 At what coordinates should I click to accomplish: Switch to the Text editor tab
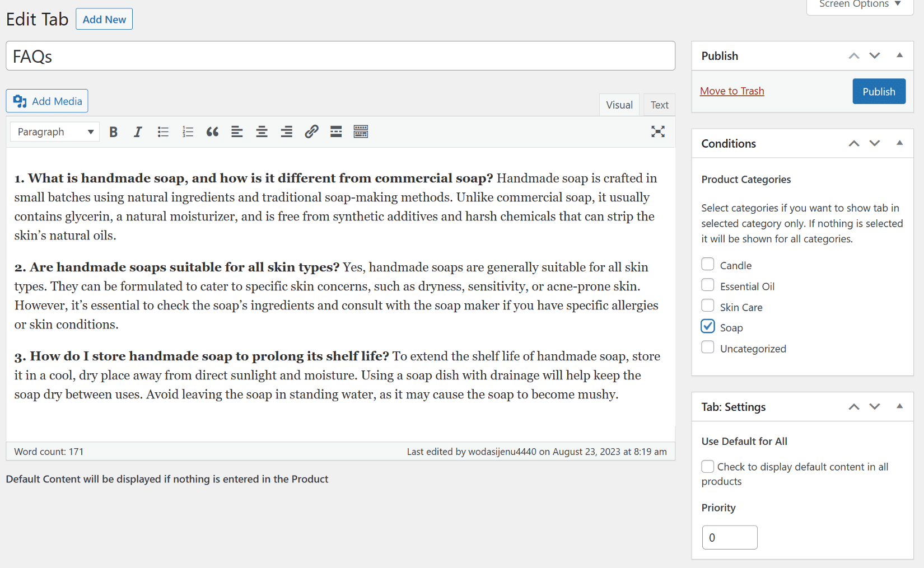[x=659, y=105]
